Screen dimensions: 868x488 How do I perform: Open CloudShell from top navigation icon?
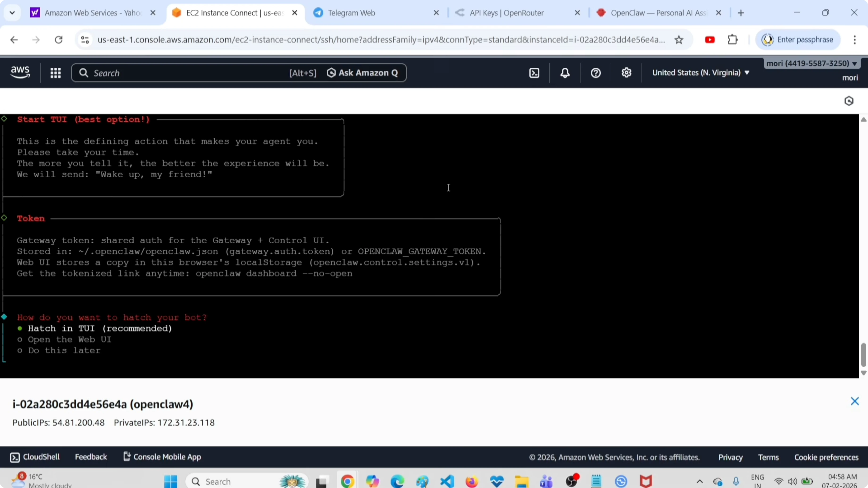(x=534, y=73)
